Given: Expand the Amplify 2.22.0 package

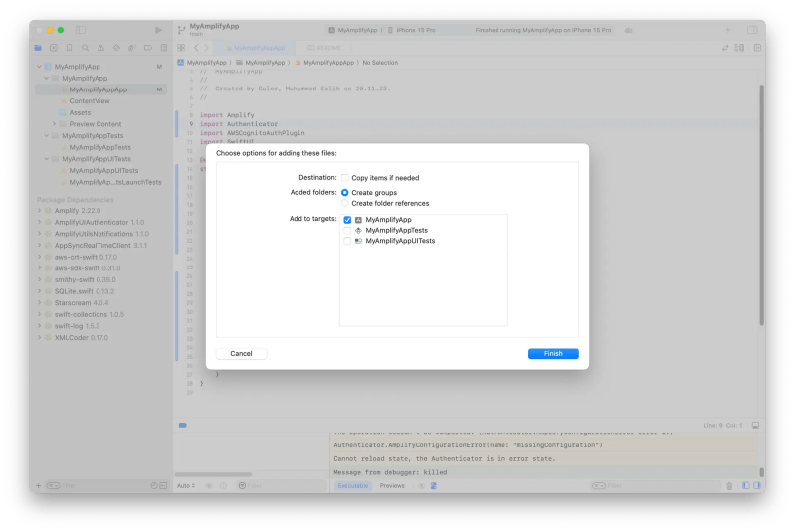Looking at the screenshot, I should pos(39,210).
